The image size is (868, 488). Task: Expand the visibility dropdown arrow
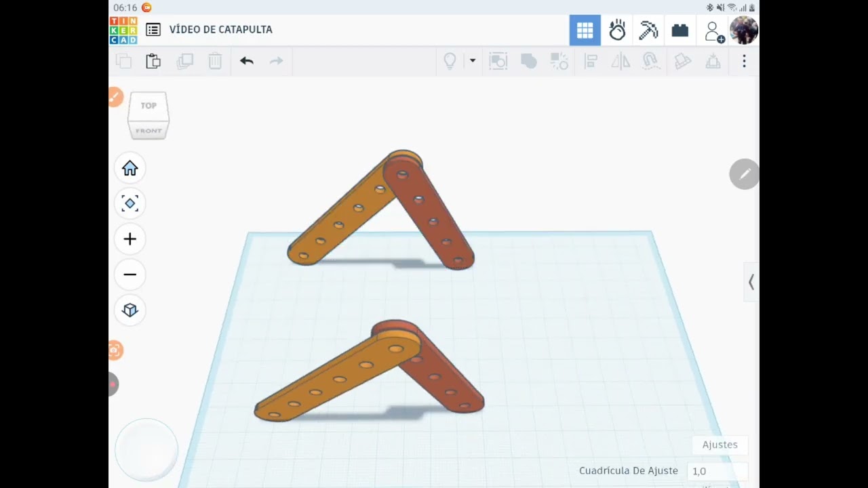pos(473,61)
